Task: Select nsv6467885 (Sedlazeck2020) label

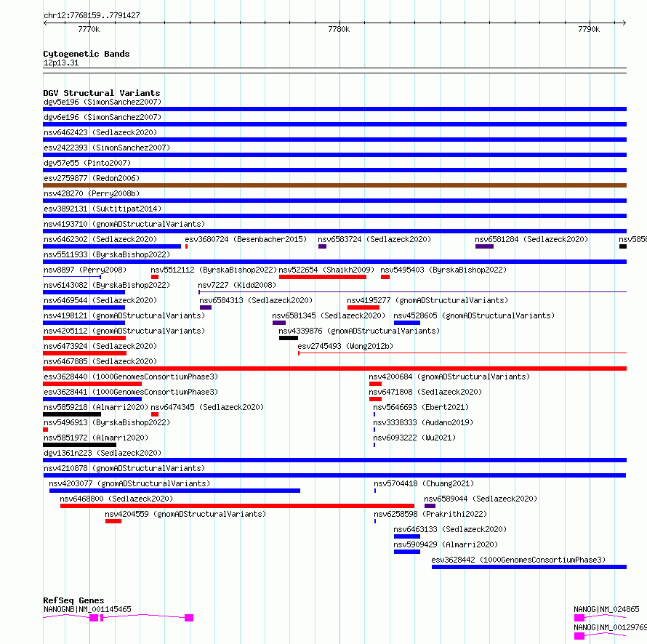Action: pos(100,361)
